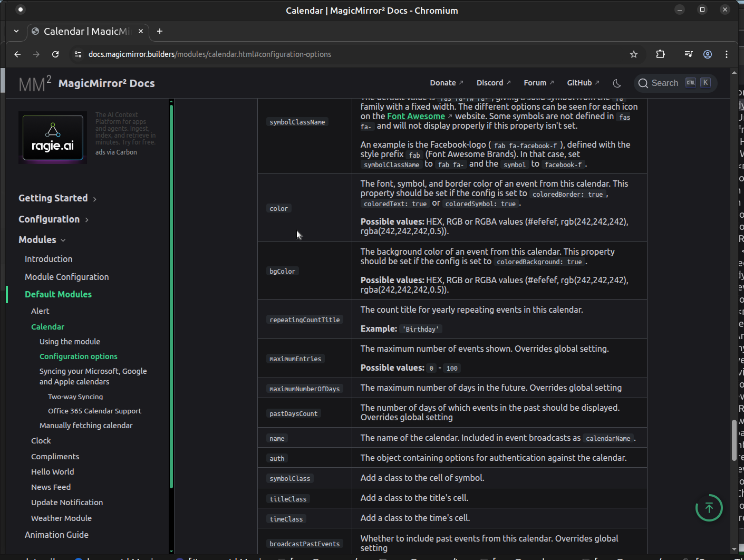Open the browser profile icon

click(x=708, y=54)
